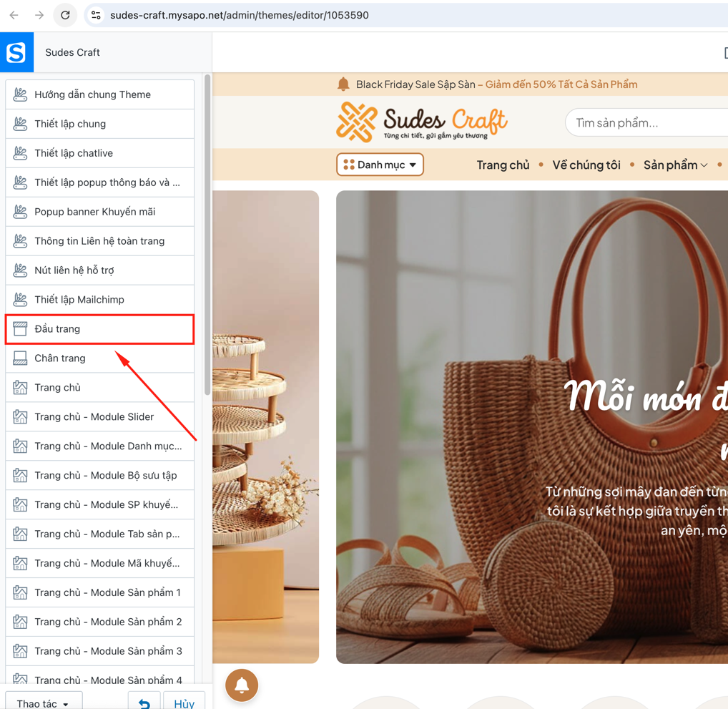Open the Danh mục dropdown in preview
Image resolution: width=728 pixels, height=709 pixels.
pos(380,165)
